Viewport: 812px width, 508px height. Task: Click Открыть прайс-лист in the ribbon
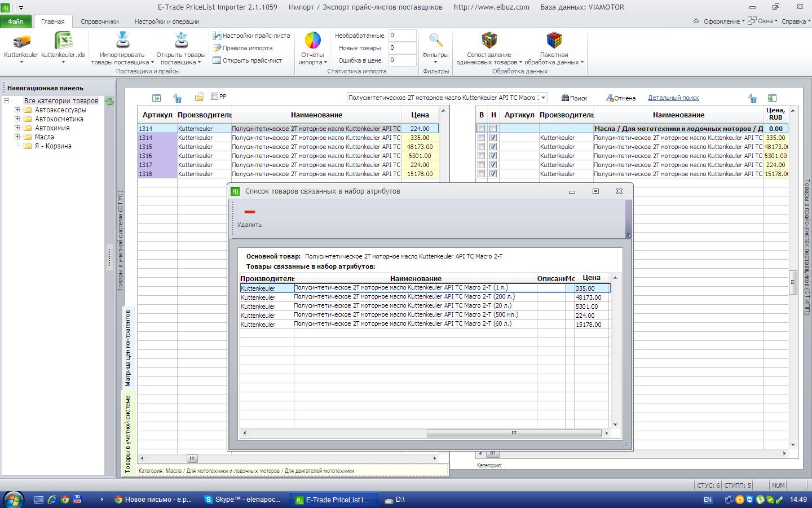click(x=248, y=60)
